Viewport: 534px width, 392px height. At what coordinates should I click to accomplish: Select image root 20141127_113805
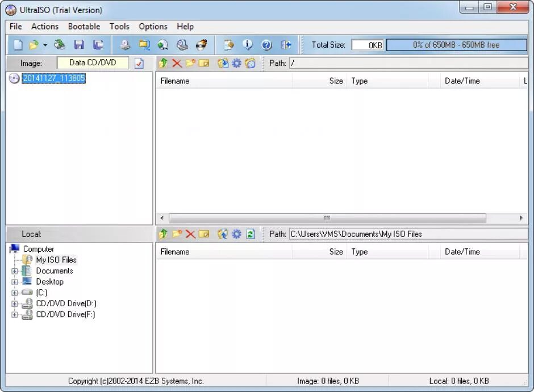tap(54, 78)
